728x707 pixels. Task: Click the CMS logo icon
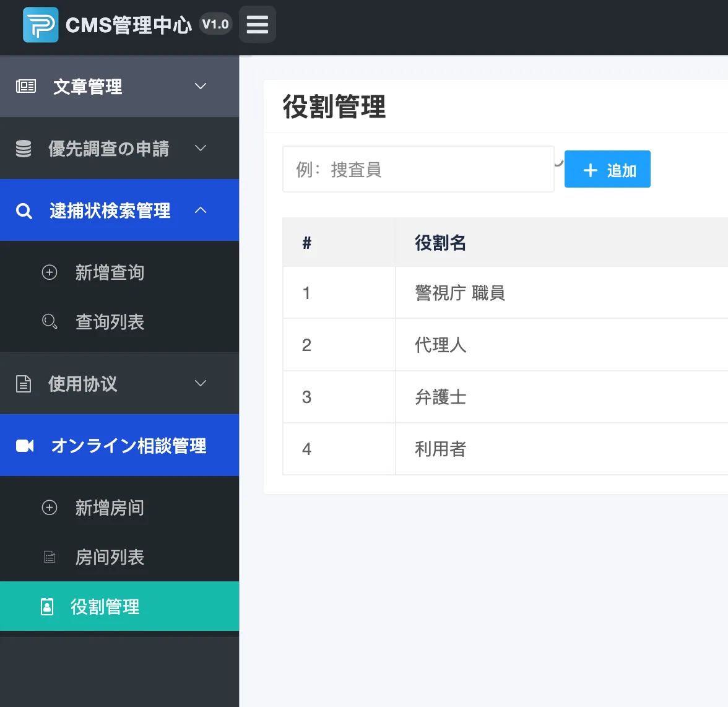(41, 25)
